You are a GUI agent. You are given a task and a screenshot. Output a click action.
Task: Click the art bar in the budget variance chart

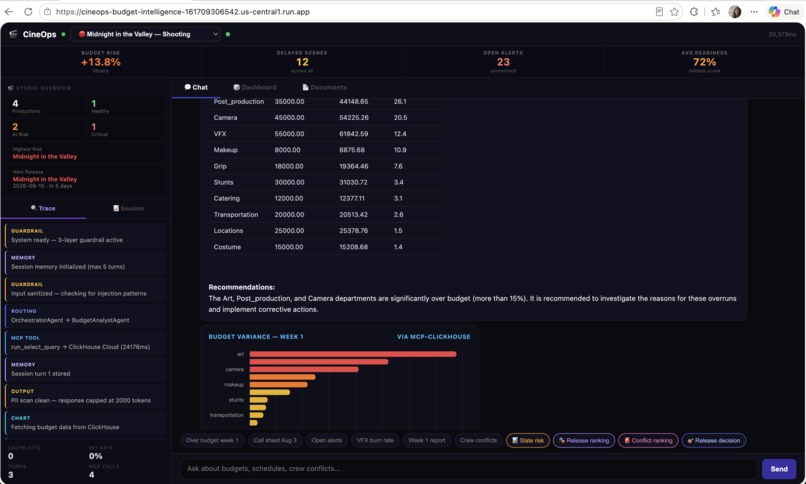(353, 354)
